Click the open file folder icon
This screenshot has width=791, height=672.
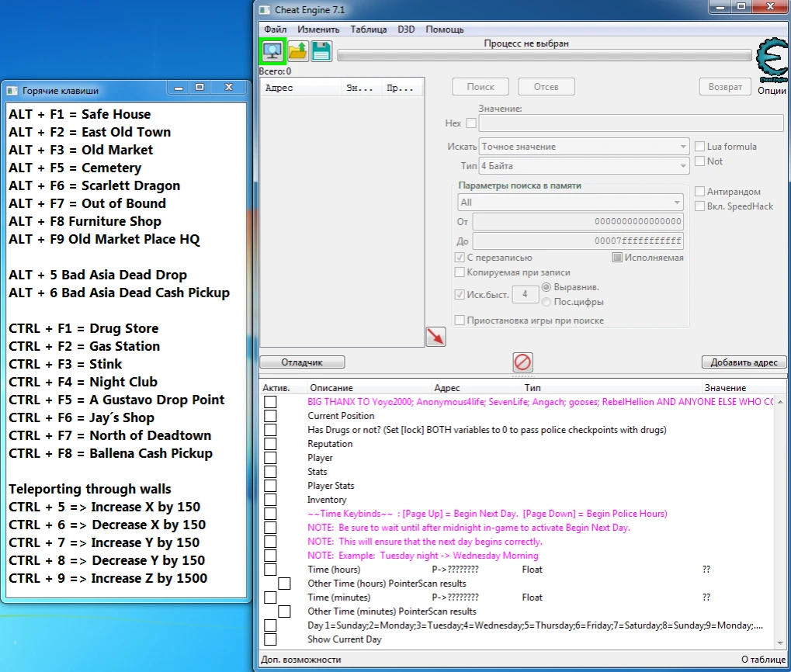[297, 51]
